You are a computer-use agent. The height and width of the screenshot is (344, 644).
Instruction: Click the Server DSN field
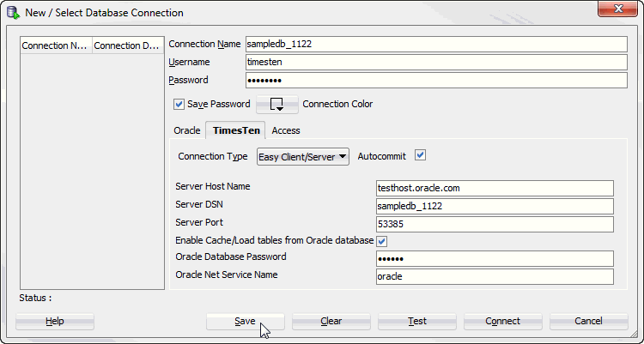tap(495, 206)
